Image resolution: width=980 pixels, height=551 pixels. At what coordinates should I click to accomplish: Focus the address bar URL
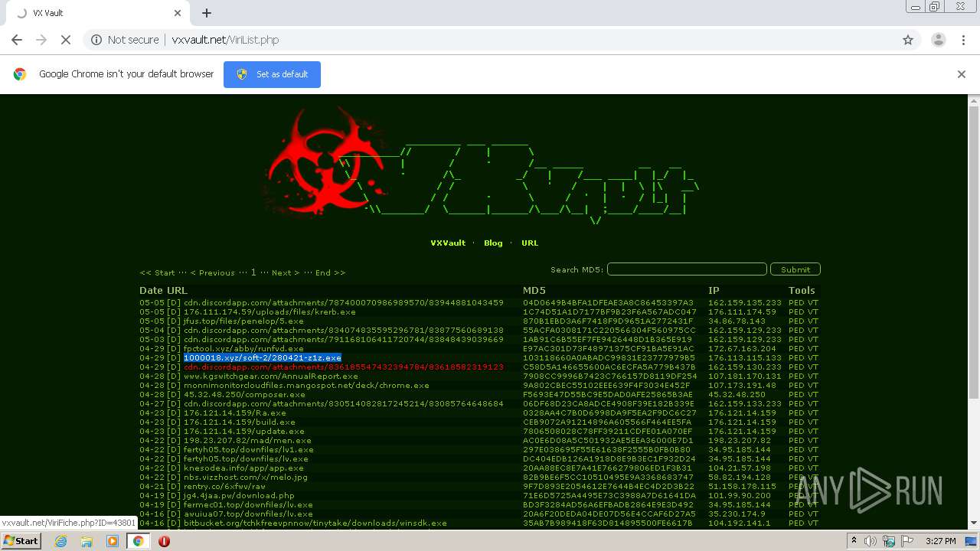tap(225, 40)
